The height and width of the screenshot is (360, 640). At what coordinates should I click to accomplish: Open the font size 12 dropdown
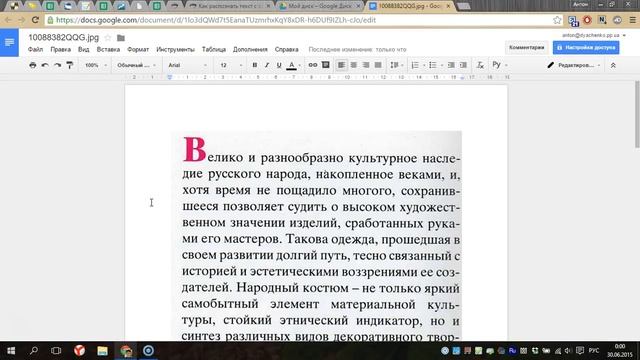[x=231, y=65]
